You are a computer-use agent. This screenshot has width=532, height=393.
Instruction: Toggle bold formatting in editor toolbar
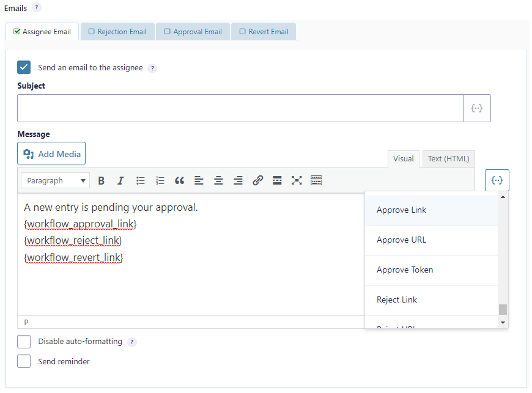(x=102, y=180)
